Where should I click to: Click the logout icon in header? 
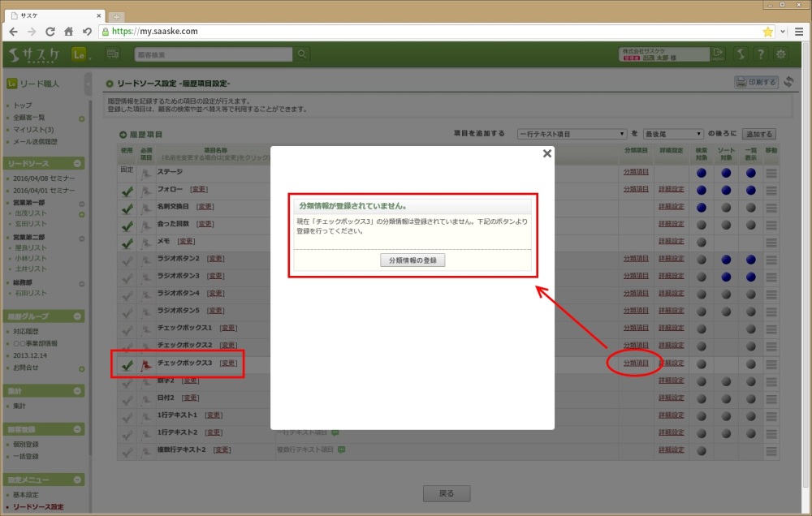coord(718,54)
